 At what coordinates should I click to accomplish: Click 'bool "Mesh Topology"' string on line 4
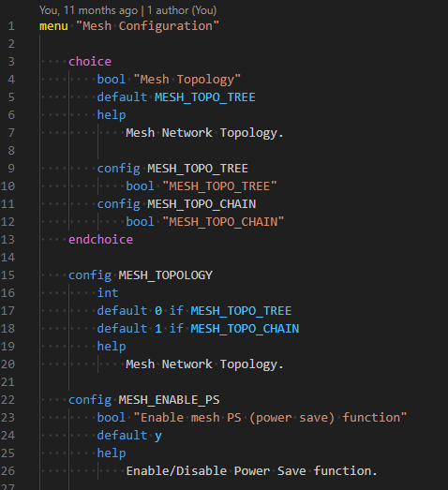[x=187, y=80]
